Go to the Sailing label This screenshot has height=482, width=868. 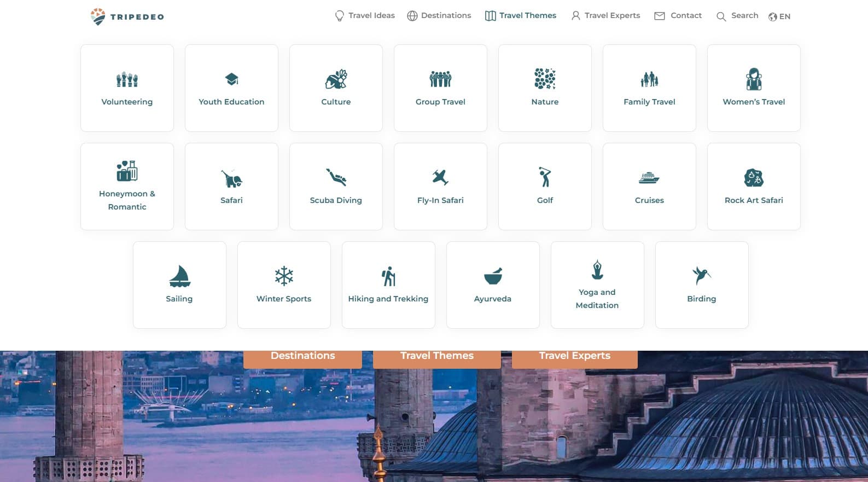tap(179, 299)
